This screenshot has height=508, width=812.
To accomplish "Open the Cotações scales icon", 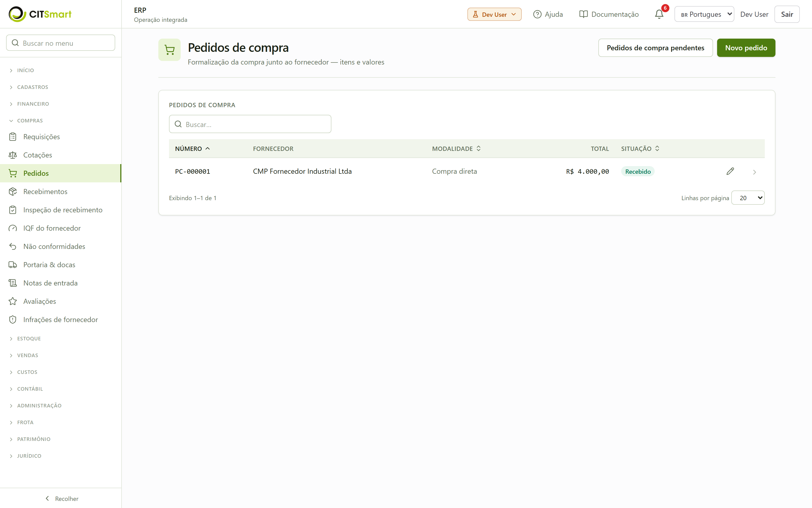I will [x=13, y=155].
